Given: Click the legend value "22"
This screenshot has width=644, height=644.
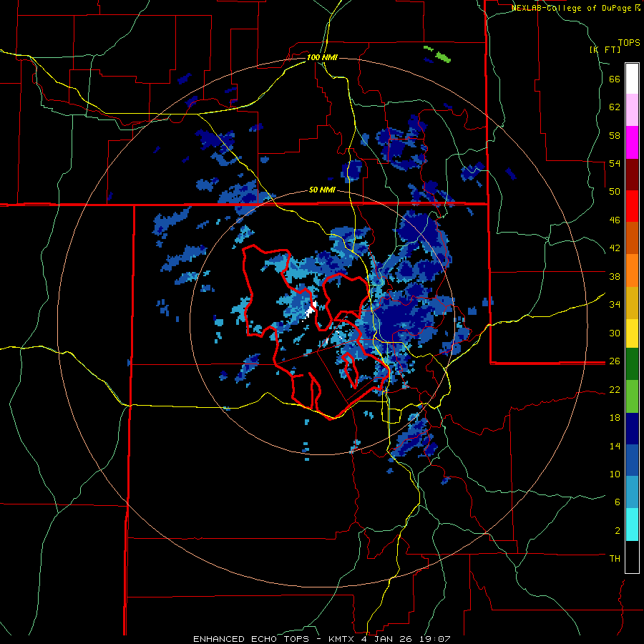Looking at the screenshot, I should [615, 389].
